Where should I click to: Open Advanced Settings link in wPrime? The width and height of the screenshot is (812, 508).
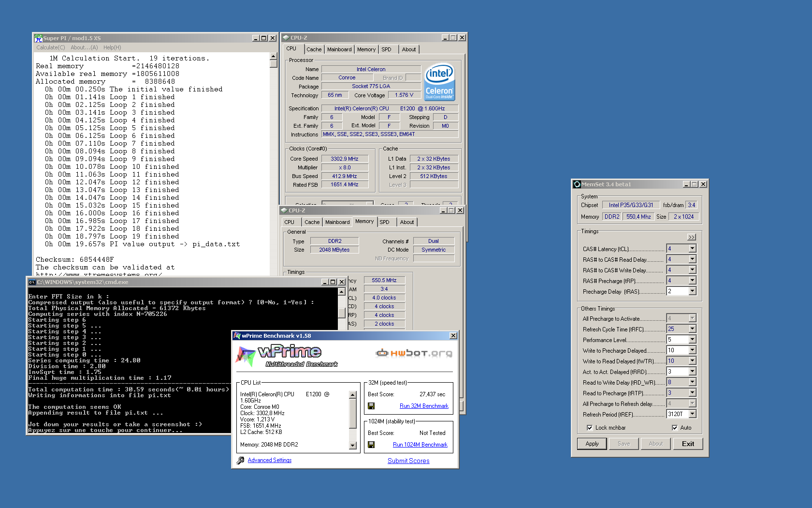click(x=270, y=460)
